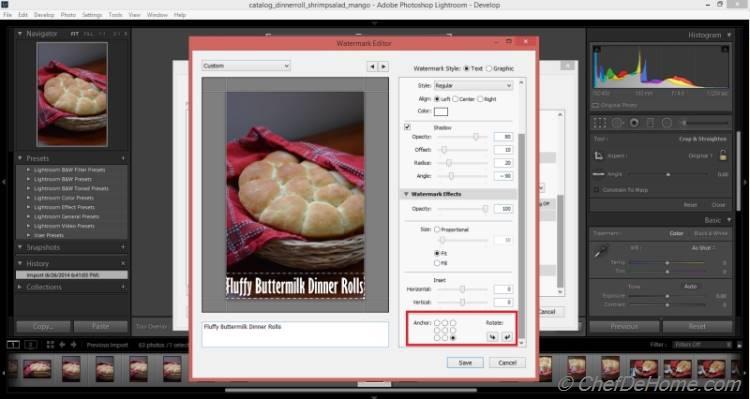Add new preset with Presets plus icon
Screen dimensions: 750x399
click(x=123, y=158)
